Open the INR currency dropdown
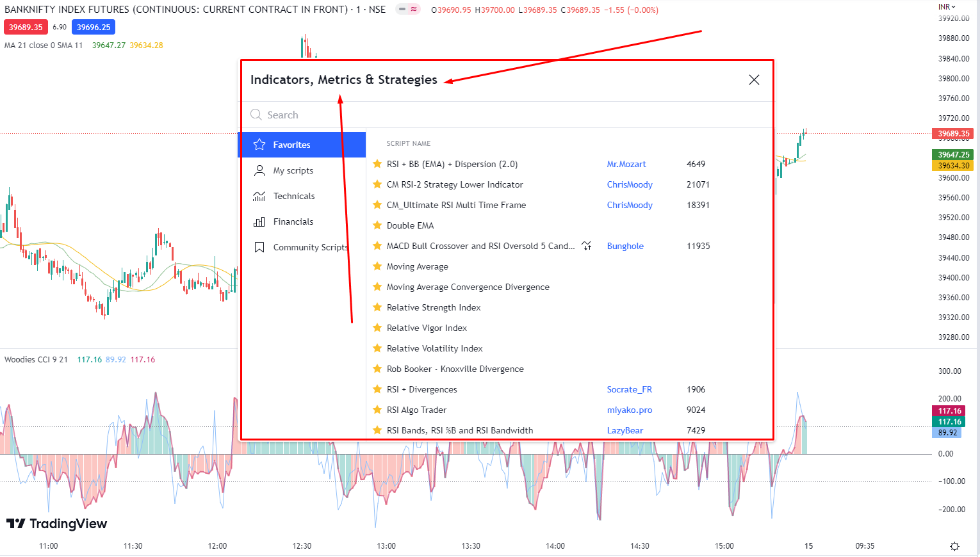 click(x=946, y=6)
